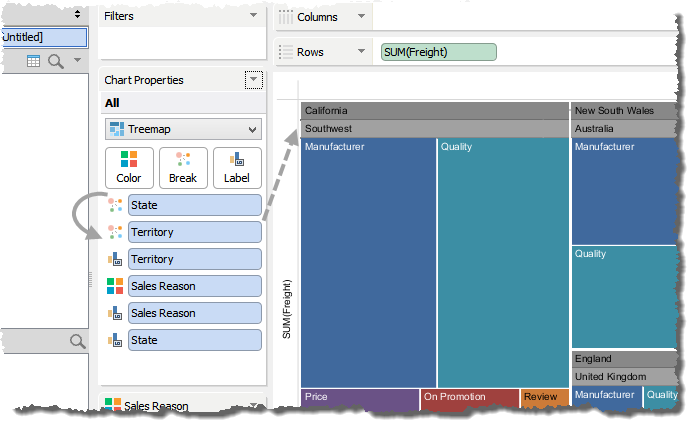Click the California Quality block

coord(503,263)
